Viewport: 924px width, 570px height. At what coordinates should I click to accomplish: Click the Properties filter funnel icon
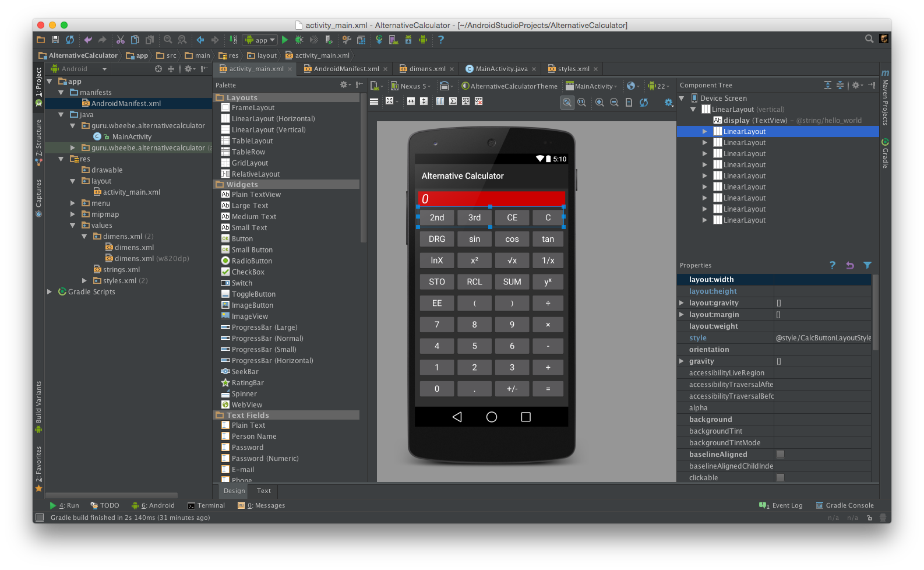pos(867,265)
